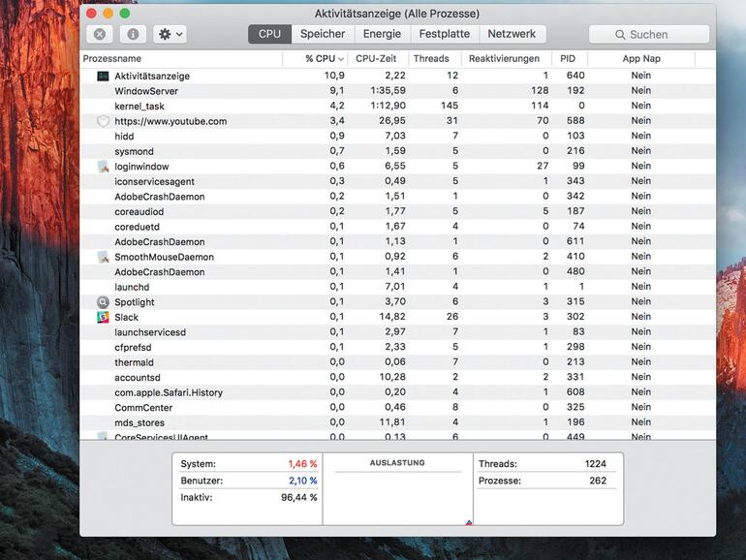
Task: Click the search magnifier icon
Action: [x=620, y=35]
